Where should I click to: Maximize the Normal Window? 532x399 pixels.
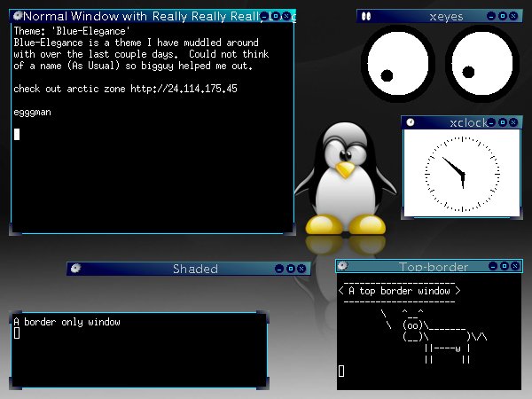[x=276, y=16]
